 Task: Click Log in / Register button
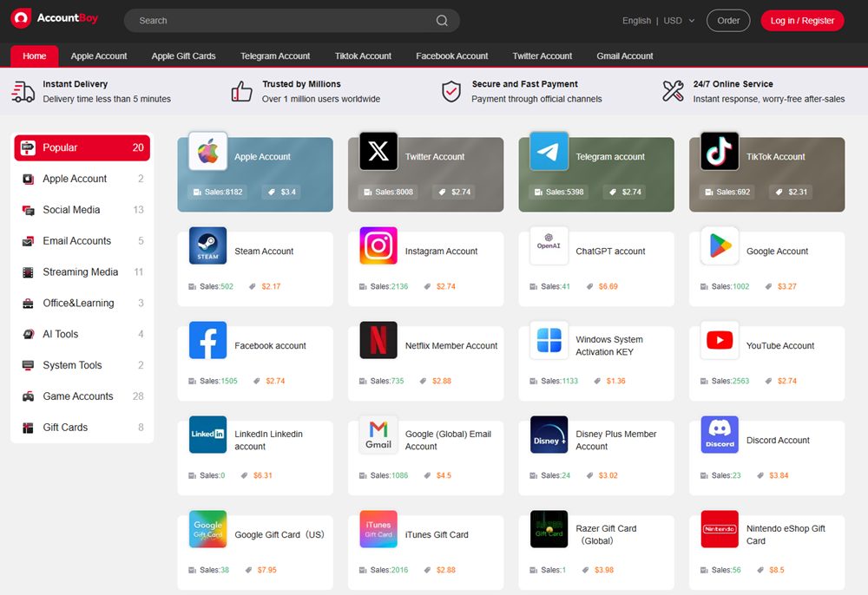pyautogui.click(x=802, y=21)
